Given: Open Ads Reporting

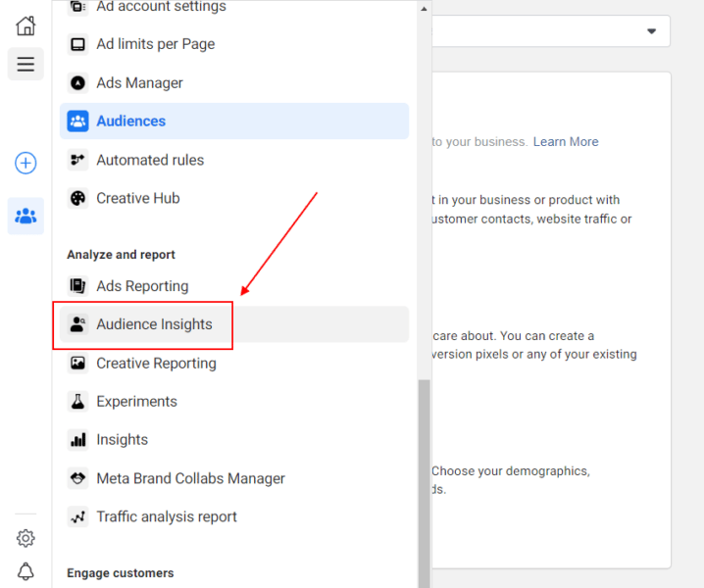Looking at the screenshot, I should pyautogui.click(x=234, y=286).
